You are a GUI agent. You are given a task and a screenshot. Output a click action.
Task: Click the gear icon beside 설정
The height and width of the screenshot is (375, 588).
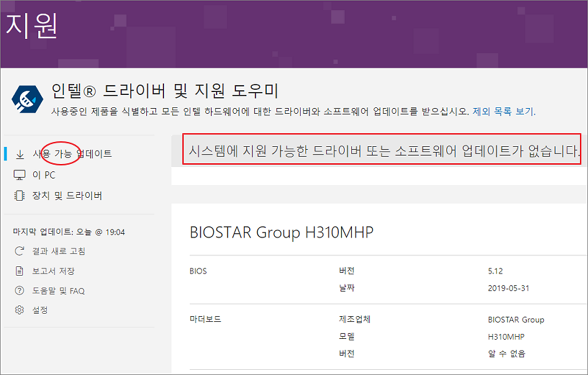pos(19,310)
